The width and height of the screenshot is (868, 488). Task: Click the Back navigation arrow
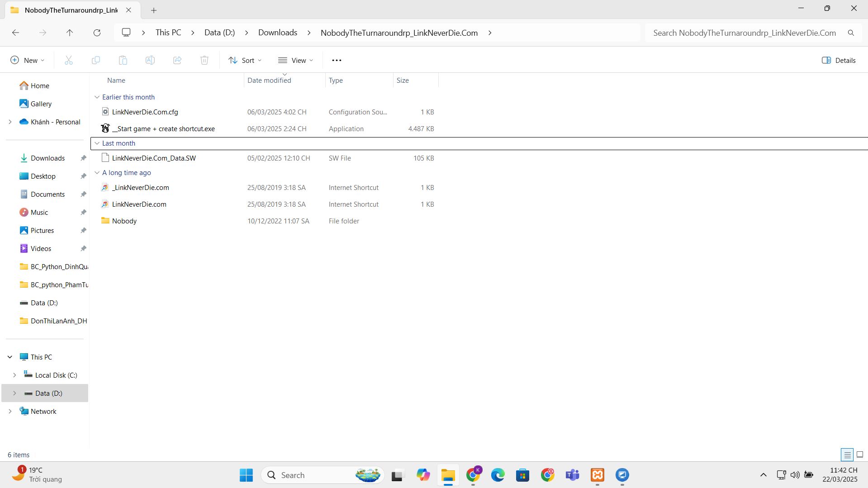[15, 33]
